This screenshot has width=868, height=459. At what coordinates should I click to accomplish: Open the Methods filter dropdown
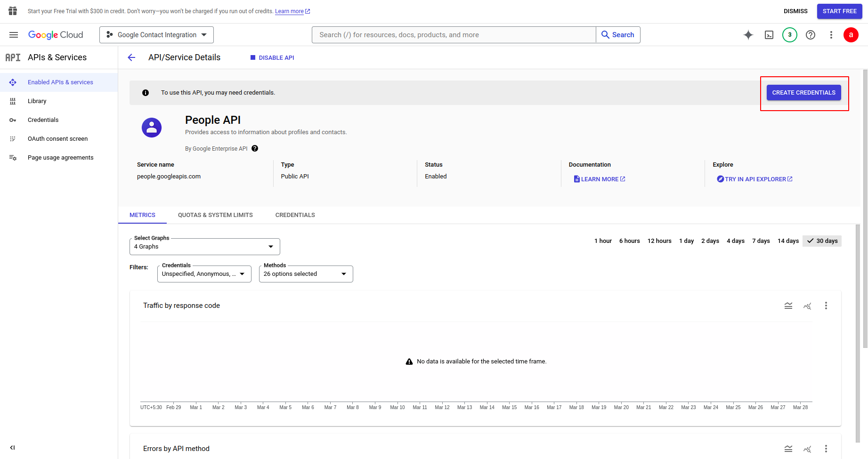(x=306, y=274)
